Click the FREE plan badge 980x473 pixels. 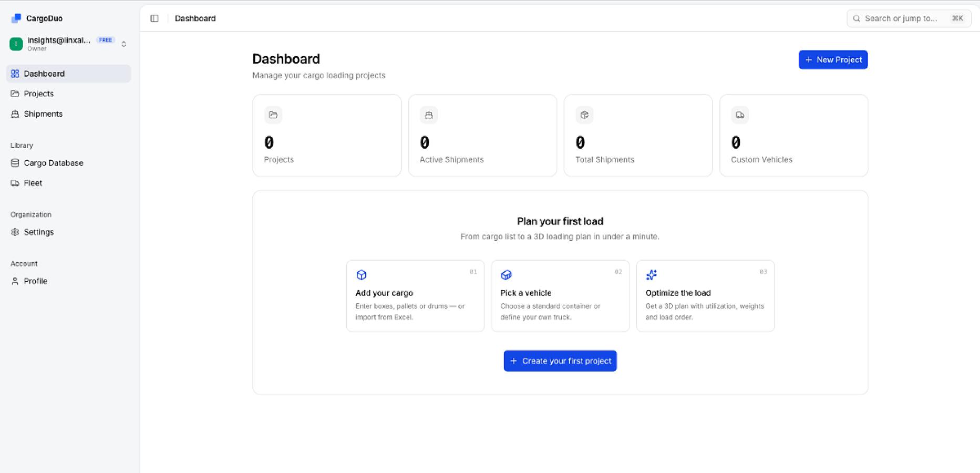[106, 40]
